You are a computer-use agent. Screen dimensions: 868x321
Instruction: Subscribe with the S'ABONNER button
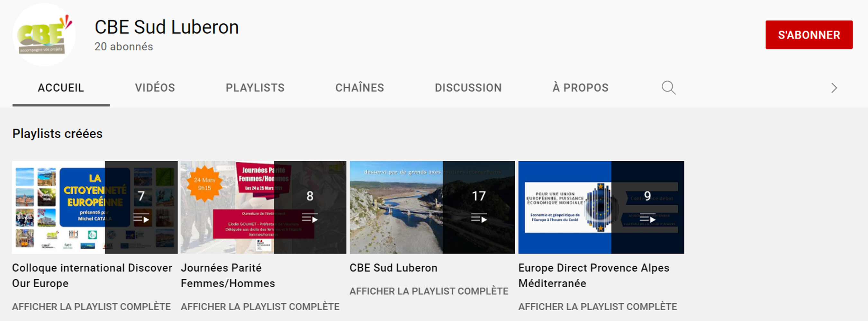pyautogui.click(x=809, y=35)
